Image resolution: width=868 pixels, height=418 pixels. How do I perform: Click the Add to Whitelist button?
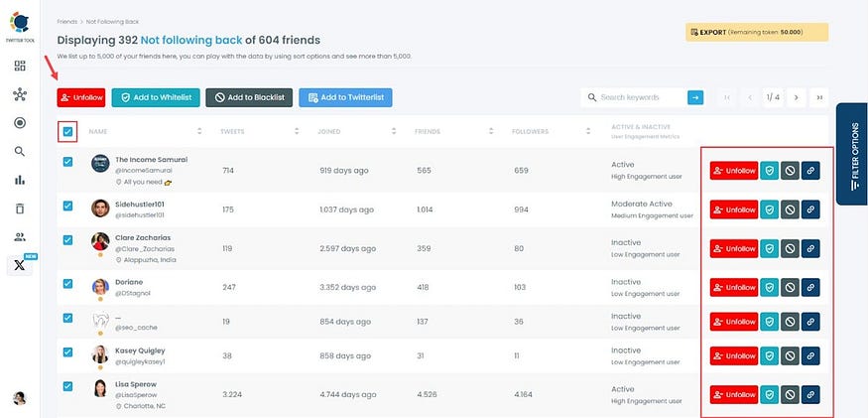click(x=155, y=97)
